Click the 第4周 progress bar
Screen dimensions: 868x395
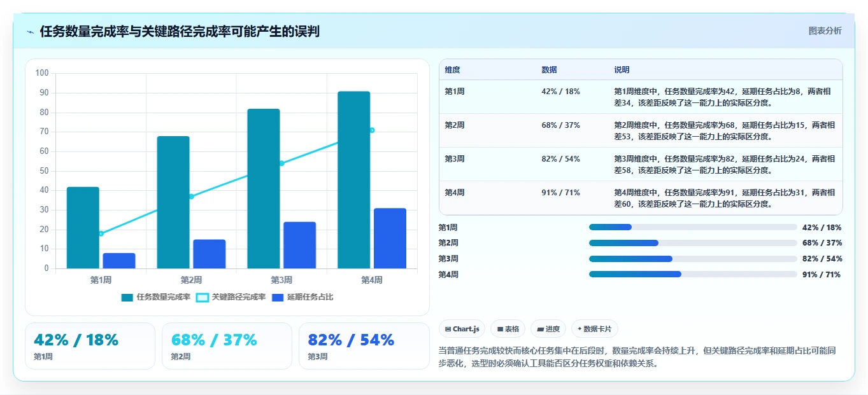tap(693, 274)
